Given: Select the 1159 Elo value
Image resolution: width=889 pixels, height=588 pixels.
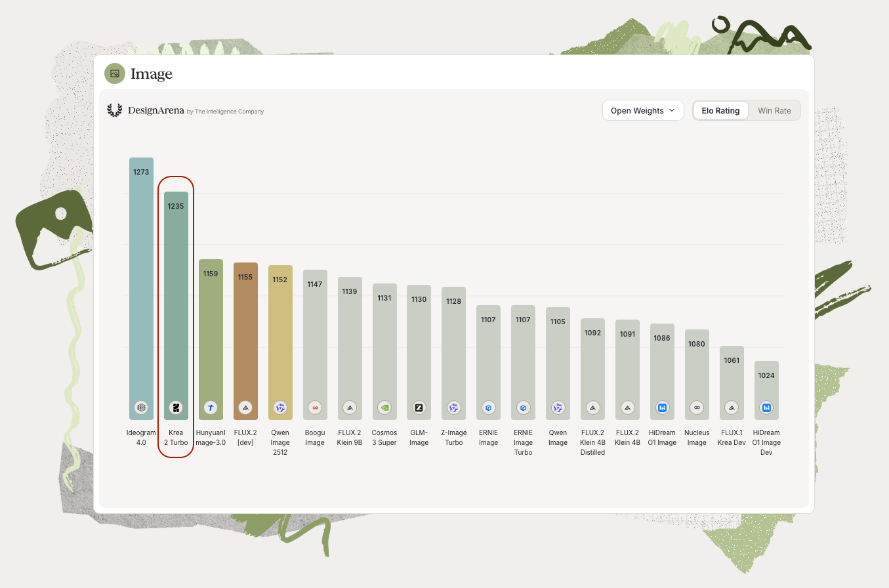Looking at the screenshot, I should point(211,274).
